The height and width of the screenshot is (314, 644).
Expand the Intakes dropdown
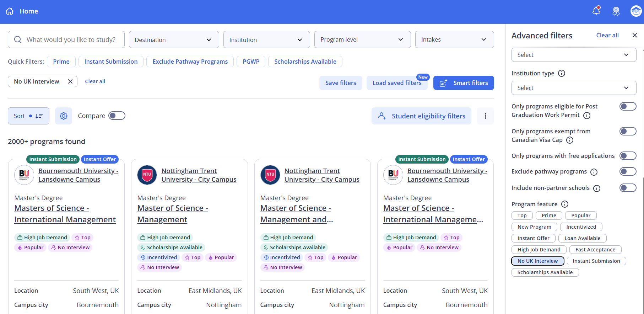(x=454, y=39)
